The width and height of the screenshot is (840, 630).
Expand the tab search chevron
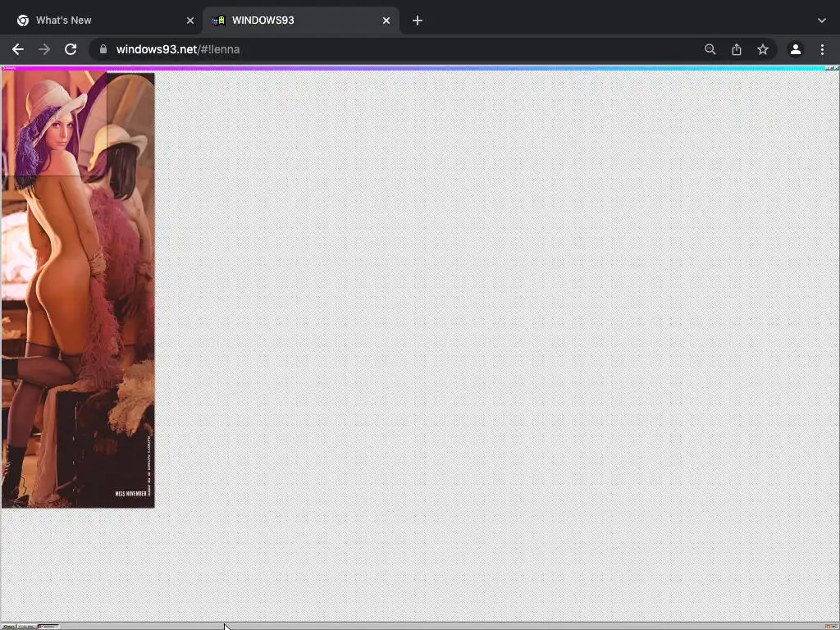tap(822, 21)
